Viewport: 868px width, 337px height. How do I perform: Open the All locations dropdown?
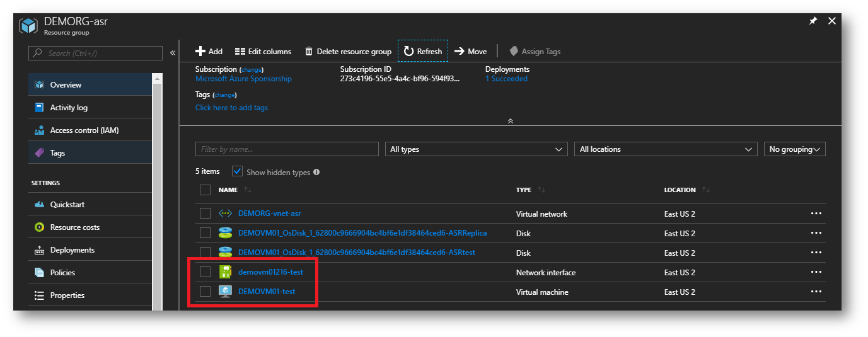(666, 149)
